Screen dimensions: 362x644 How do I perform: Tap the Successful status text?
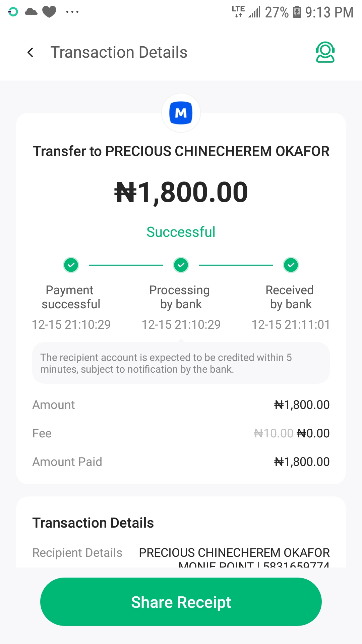tap(181, 232)
